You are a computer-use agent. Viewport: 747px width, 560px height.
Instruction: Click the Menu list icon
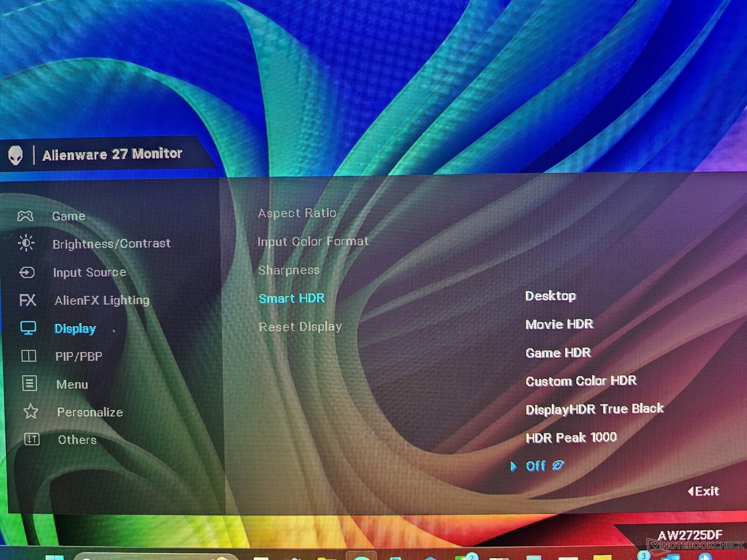(29, 384)
